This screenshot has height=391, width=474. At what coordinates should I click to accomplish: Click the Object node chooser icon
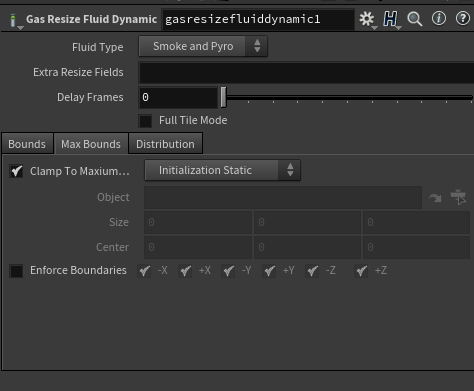[458, 197]
